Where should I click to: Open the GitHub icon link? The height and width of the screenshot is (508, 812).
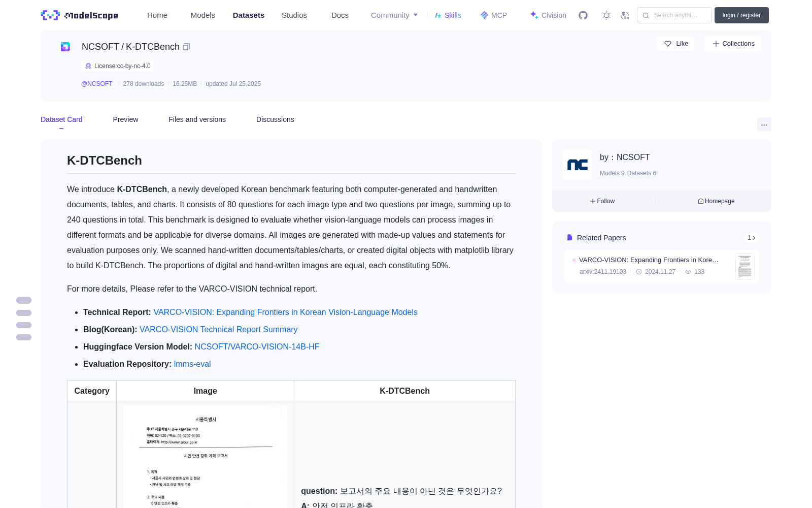pos(583,15)
